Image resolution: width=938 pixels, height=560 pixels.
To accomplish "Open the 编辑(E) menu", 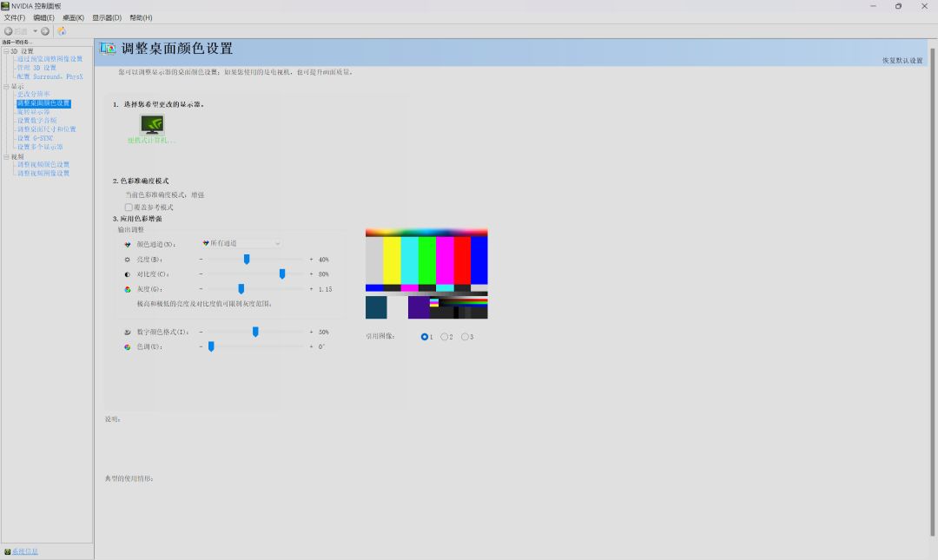I will tap(43, 18).
